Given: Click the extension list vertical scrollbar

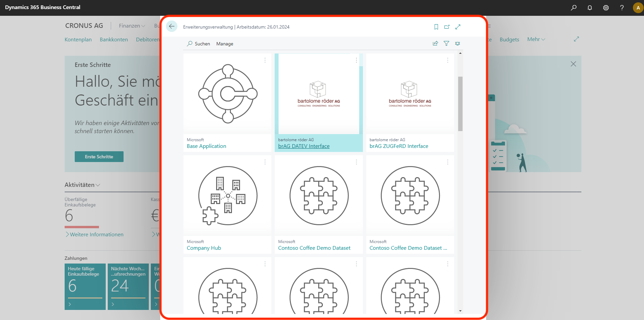Looking at the screenshot, I should pyautogui.click(x=460, y=104).
